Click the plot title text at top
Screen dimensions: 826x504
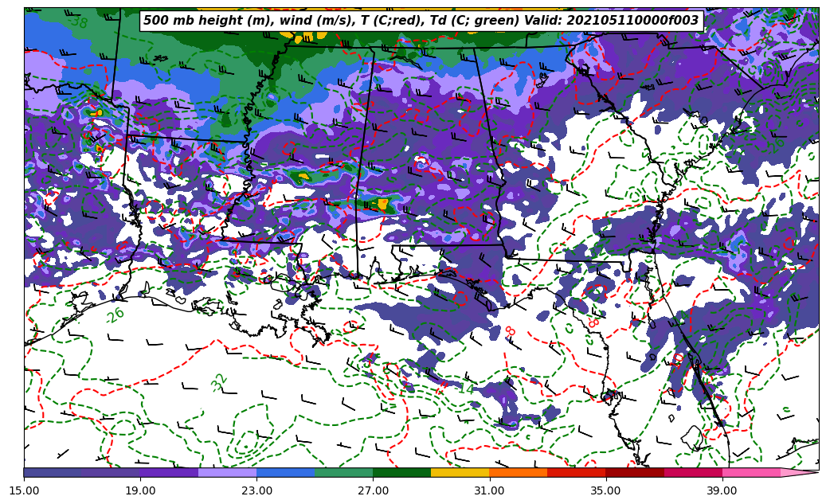[x=421, y=21]
